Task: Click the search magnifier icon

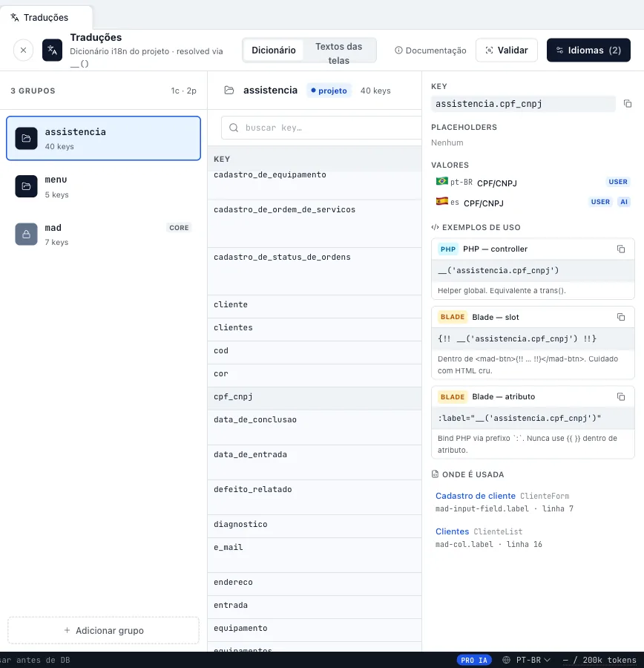Action: [234, 128]
